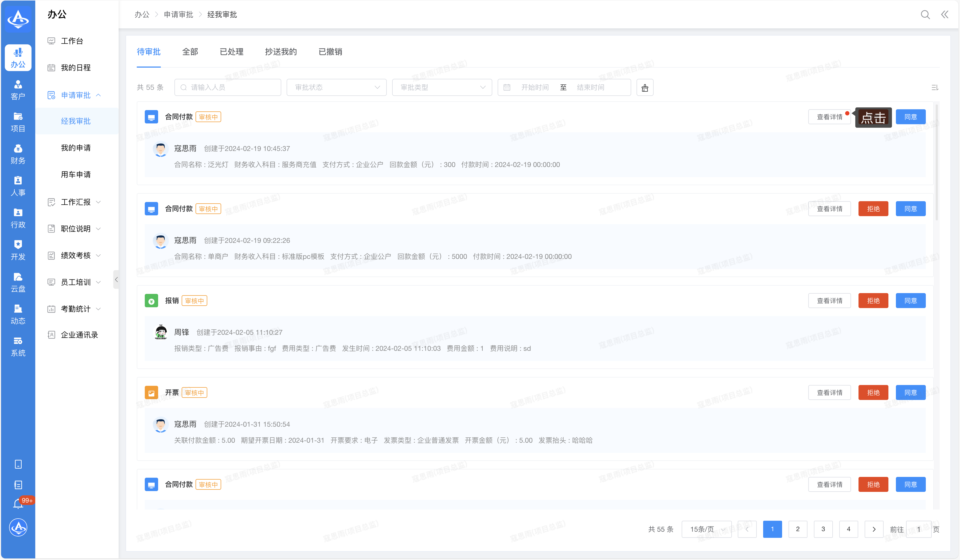Expand the 工作汇报 menu
Screen dimensions: 960x560
point(76,202)
